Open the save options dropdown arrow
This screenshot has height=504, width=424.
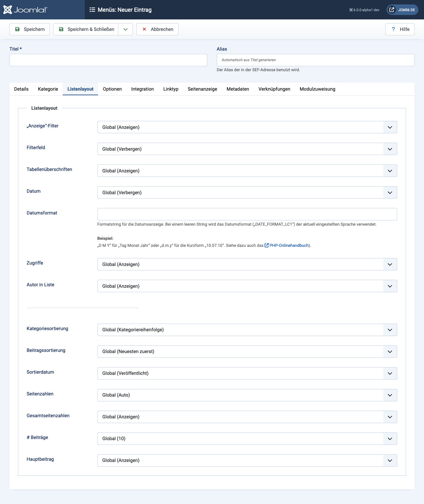click(x=125, y=29)
